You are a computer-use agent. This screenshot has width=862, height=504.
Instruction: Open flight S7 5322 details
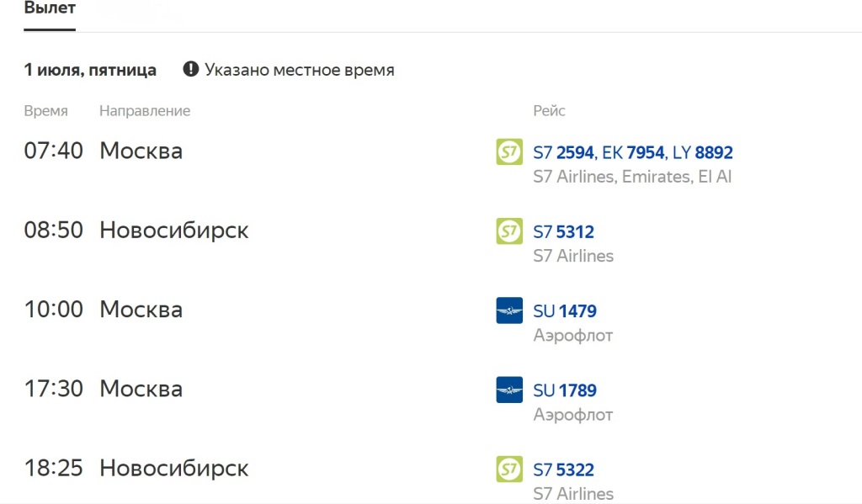point(564,470)
